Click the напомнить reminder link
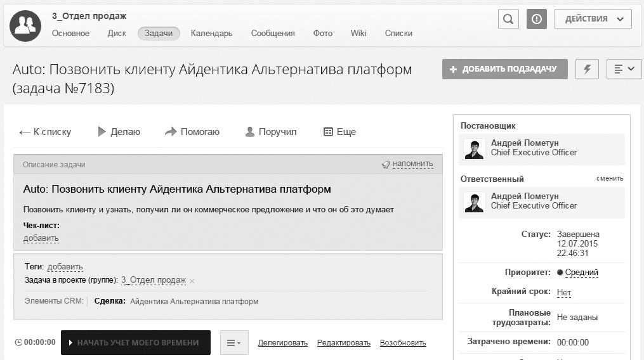 tap(412, 164)
